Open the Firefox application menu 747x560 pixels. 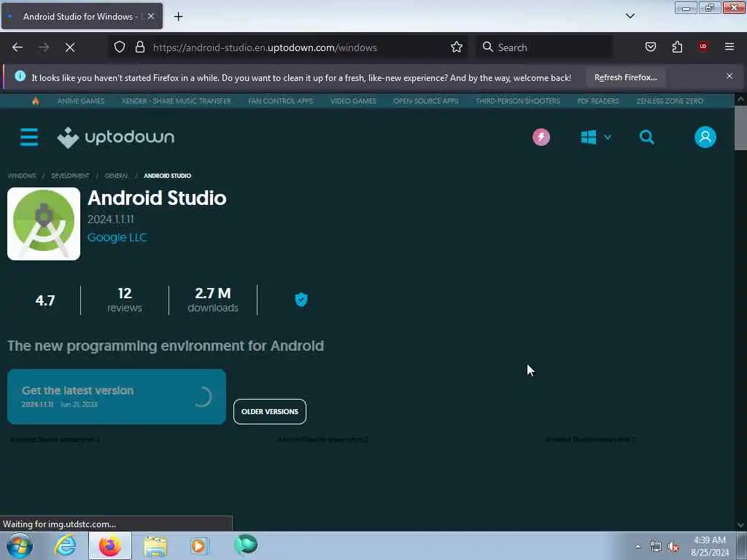click(729, 47)
